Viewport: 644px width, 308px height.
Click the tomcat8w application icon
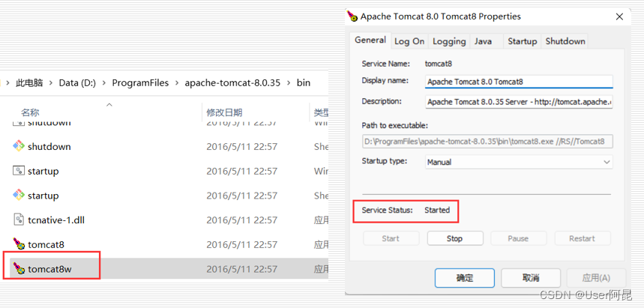[x=19, y=268]
